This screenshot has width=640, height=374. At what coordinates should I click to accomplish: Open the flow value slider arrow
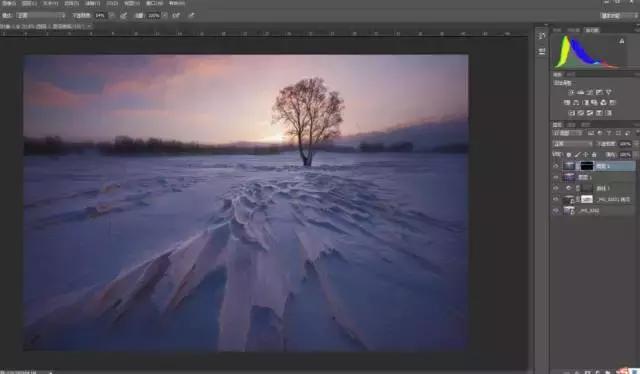(164, 16)
